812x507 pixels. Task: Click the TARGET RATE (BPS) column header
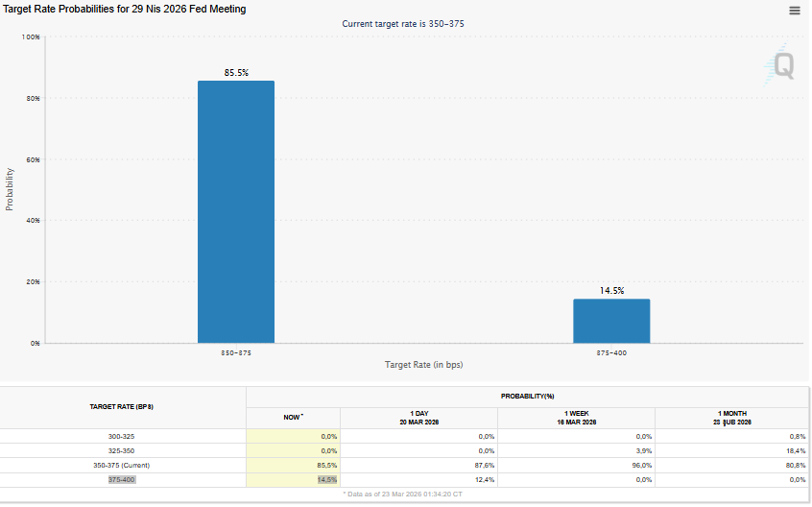point(121,406)
